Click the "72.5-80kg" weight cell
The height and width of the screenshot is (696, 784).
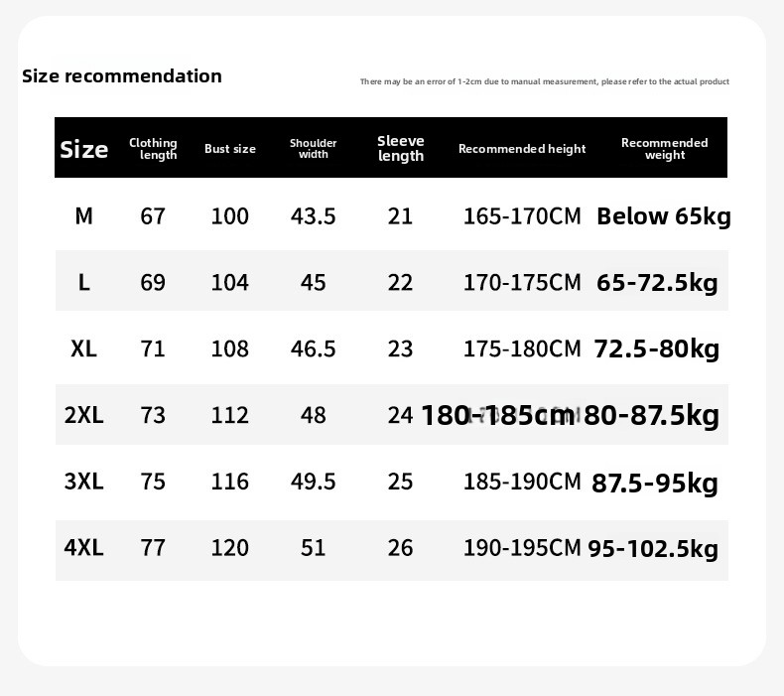click(657, 349)
